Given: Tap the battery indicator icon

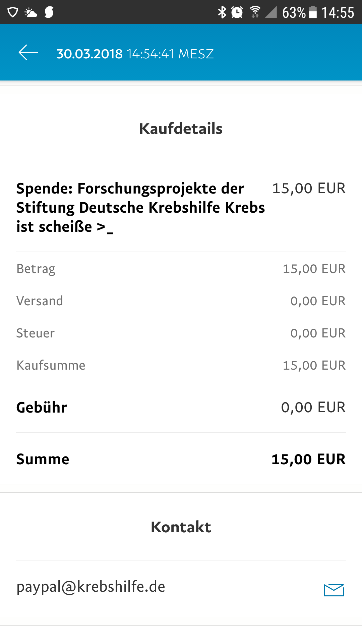Looking at the screenshot, I should click(x=313, y=12).
